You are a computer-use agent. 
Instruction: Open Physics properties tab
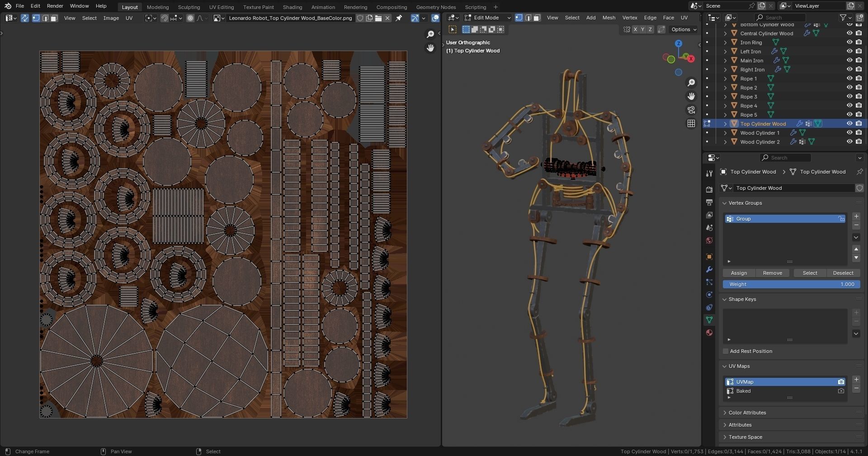[x=709, y=295]
